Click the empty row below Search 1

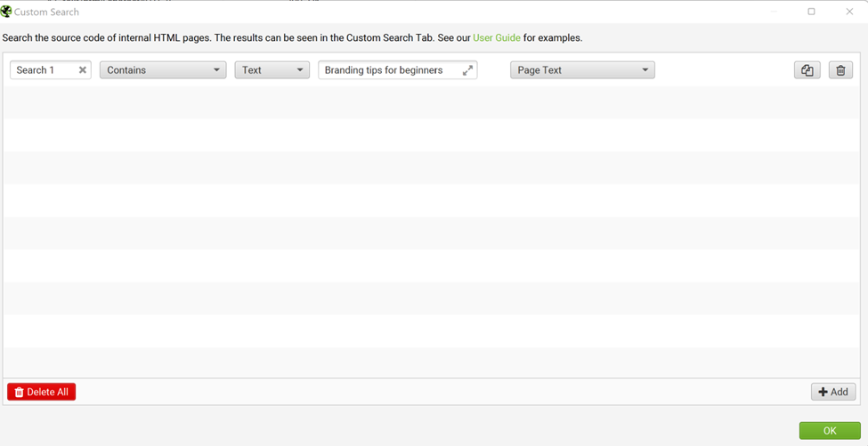431,103
